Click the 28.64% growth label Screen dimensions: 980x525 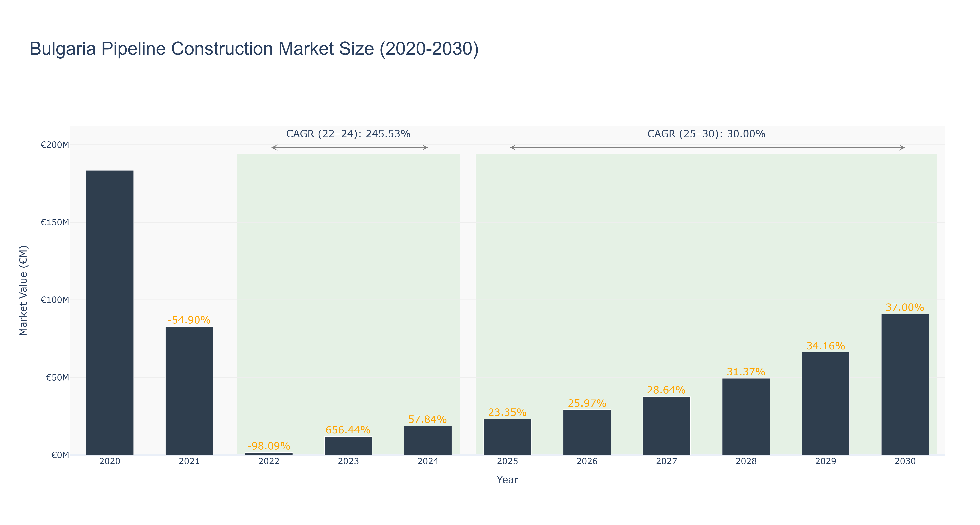(x=666, y=390)
